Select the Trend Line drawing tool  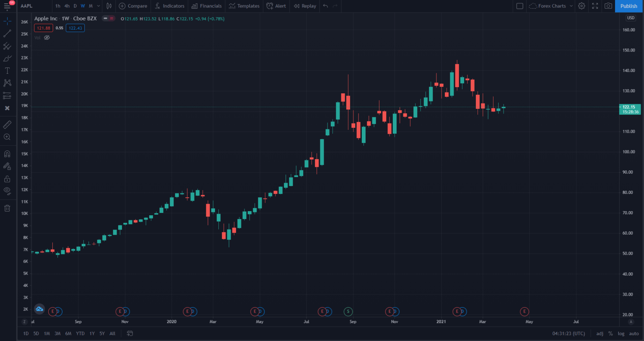click(7, 34)
